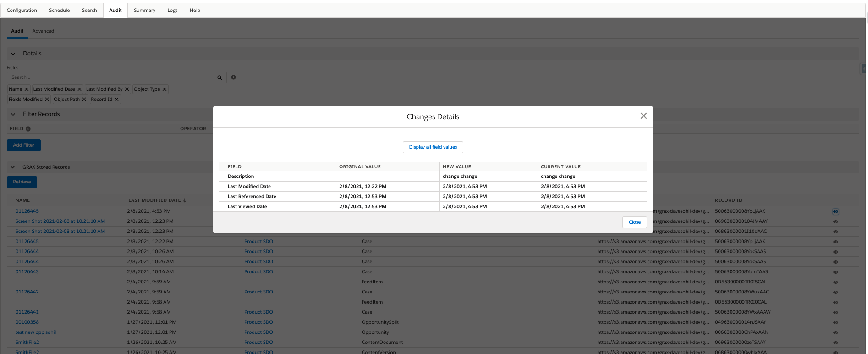The image size is (868, 354).
Task: Click the CURRENT VALUE column header
Action: (560, 167)
